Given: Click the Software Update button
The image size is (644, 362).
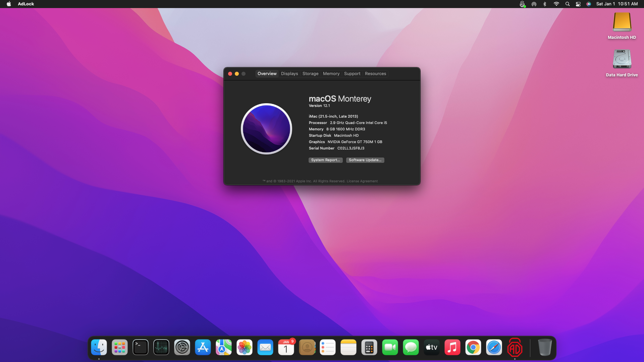Looking at the screenshot, I should (365, 160).
